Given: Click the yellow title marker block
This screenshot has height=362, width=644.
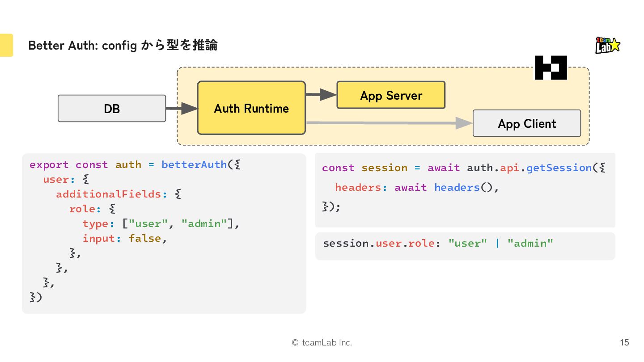Looking at the screenshot, I should 6,45.
